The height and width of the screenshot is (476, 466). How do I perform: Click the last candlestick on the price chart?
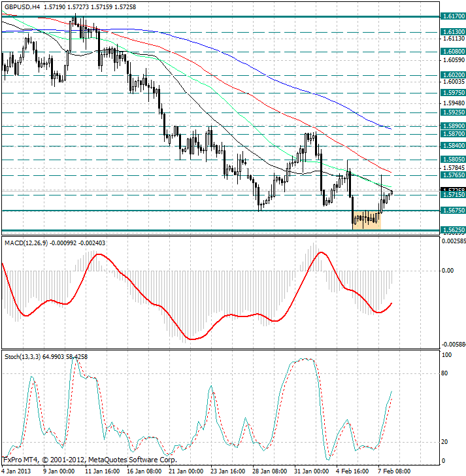click(x=392, y=192)
